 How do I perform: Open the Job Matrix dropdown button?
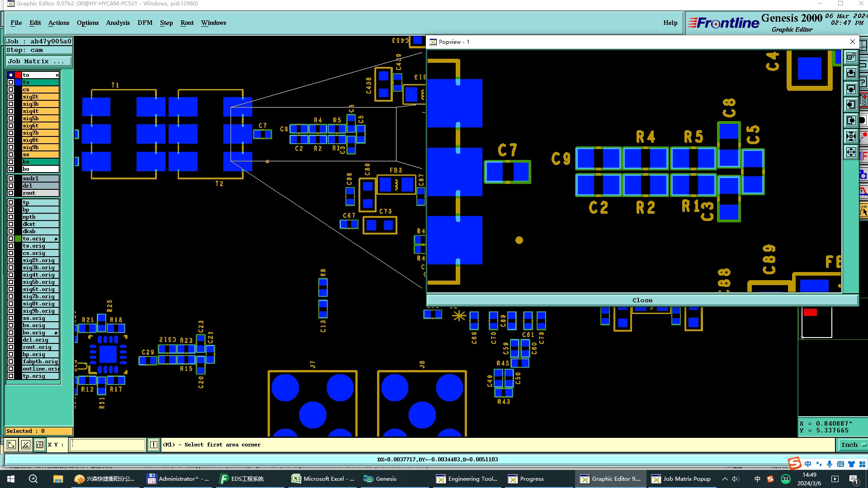pyautogui.click(x=39, y=61)
